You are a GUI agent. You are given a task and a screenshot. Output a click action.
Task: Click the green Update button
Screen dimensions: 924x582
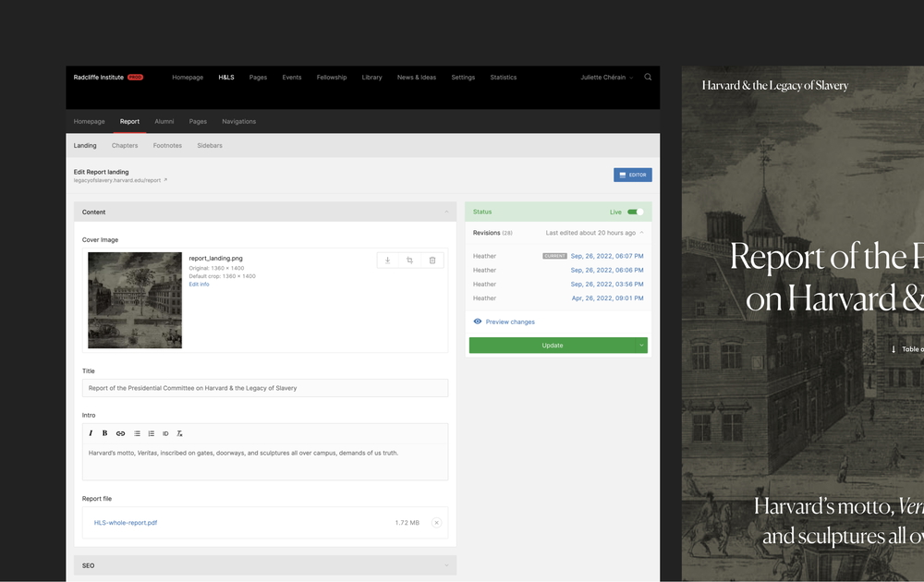click(552, 346)
